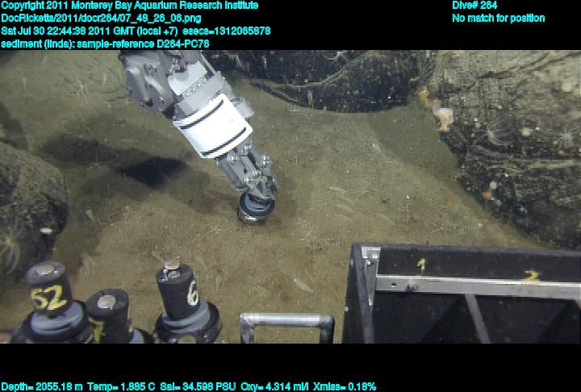Click the DocRicketts image file path
581x392 pixels.
point(100,18)
